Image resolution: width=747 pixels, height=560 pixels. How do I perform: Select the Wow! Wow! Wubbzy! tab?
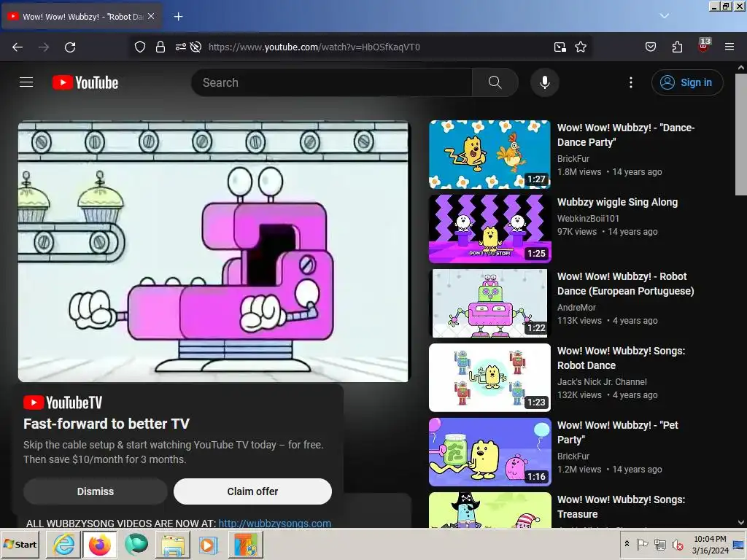pos(82,16)
